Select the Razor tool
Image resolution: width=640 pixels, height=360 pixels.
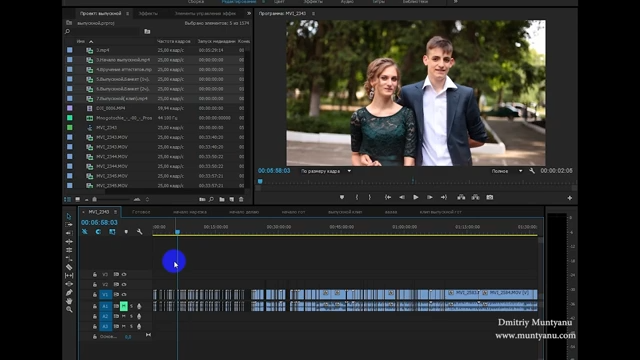pos(69,267)
